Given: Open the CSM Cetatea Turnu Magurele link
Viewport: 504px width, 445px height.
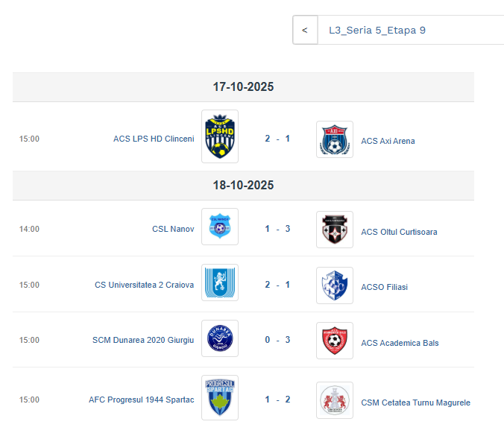Looking at the screenshot, I should [415, 403].
